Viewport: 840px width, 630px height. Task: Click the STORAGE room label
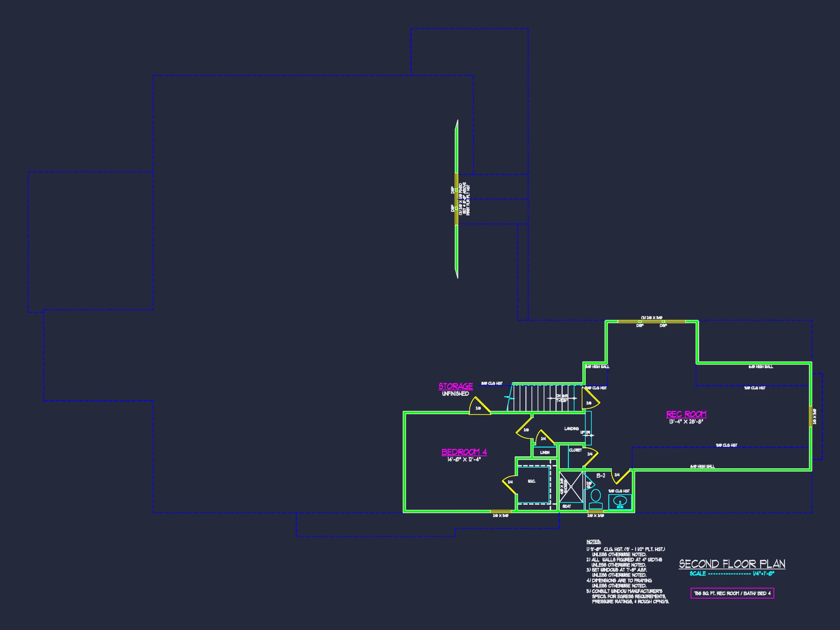(456, 386)
